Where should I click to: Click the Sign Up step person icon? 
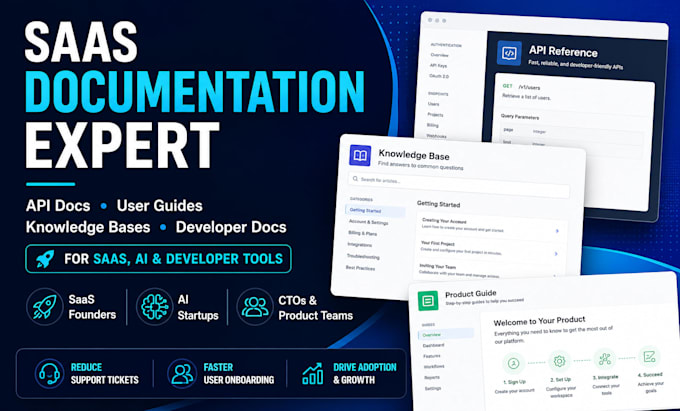tap(513, 363)
